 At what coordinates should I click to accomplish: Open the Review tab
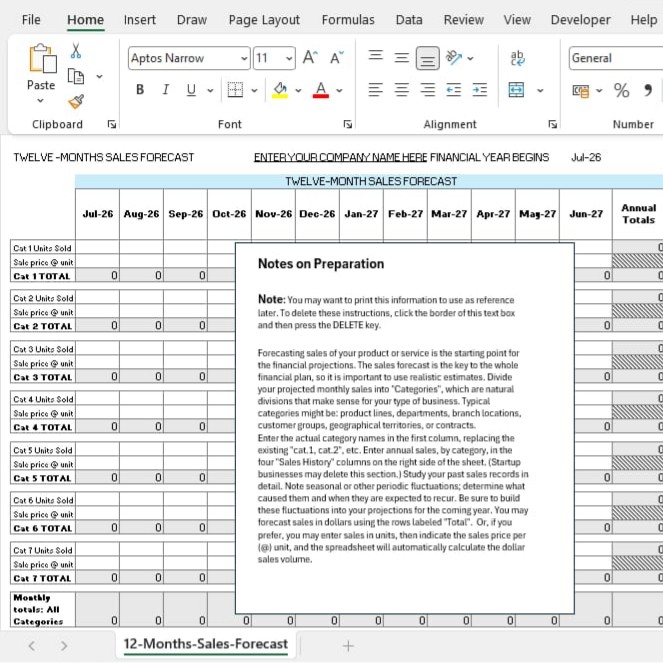pyautogui.click(x=463, y=20)
